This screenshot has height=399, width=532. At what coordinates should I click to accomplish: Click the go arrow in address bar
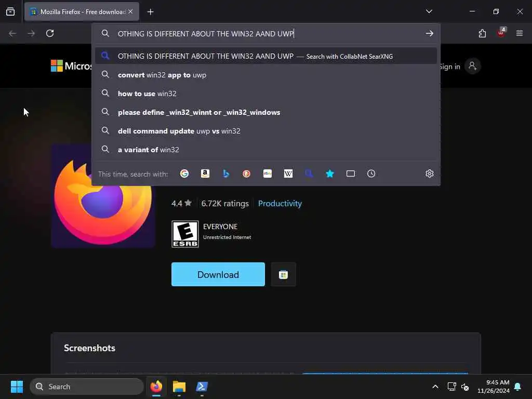pyautogui.click(x=430, y=33)
